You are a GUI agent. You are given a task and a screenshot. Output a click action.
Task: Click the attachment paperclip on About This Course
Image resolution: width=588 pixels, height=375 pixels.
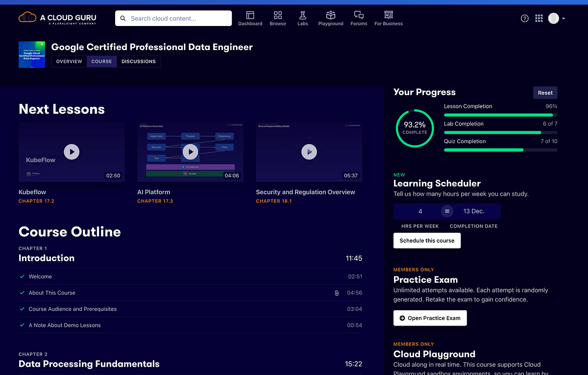coord(337,293)
